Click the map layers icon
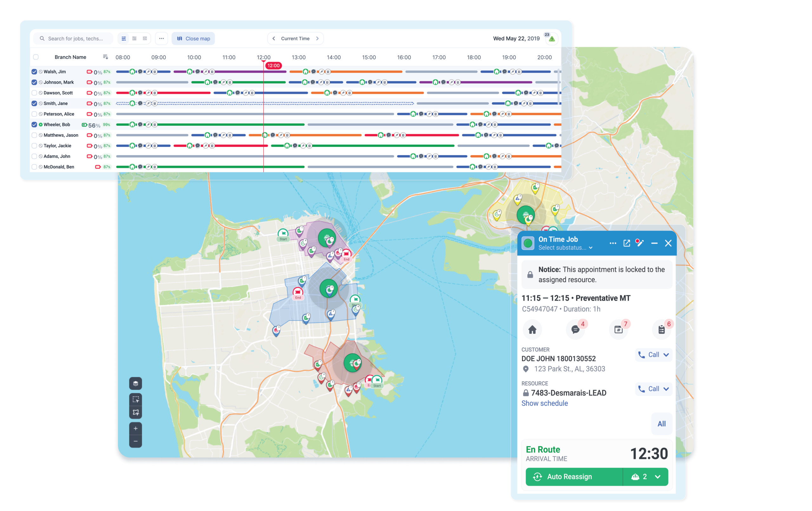This screenshot has height=511, width=812. pos(135,383)
